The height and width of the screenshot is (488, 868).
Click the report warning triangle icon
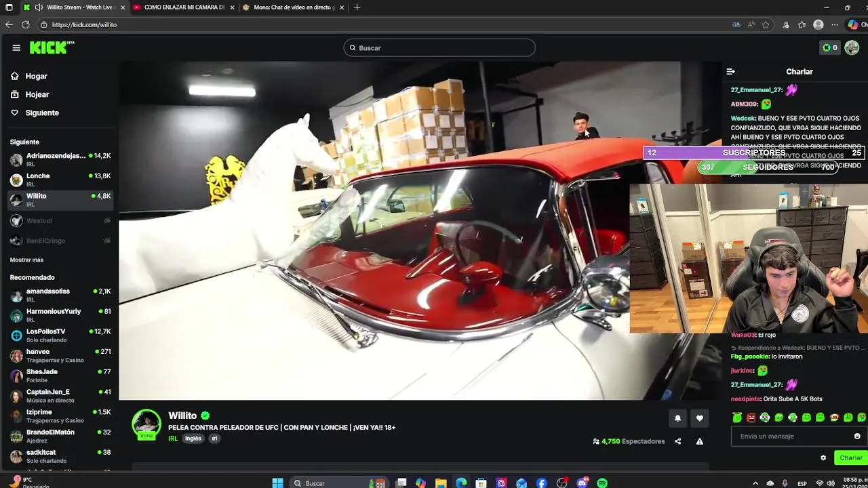click(x=699, y=441)
